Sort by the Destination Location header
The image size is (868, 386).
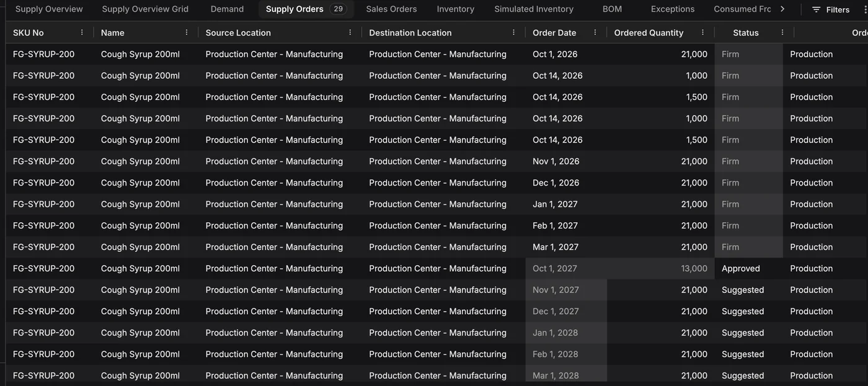(x=410, y=32)
